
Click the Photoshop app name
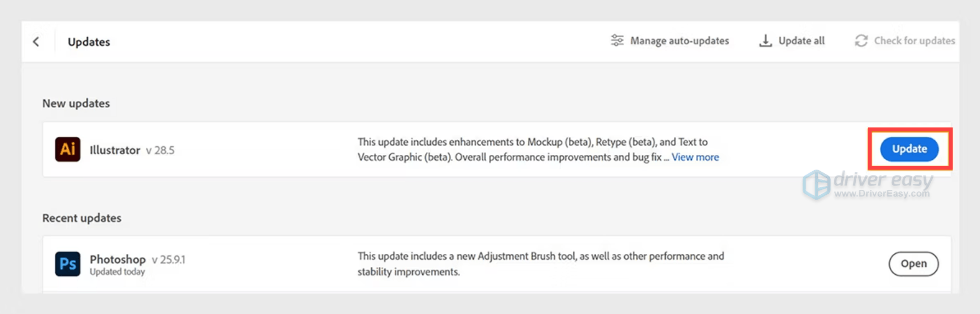(x=118, y=259)
